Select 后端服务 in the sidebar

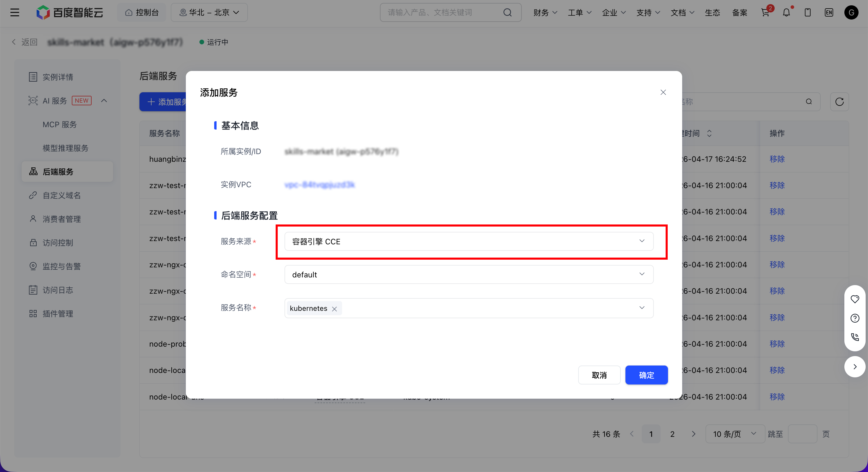click(x=67, y=172)
